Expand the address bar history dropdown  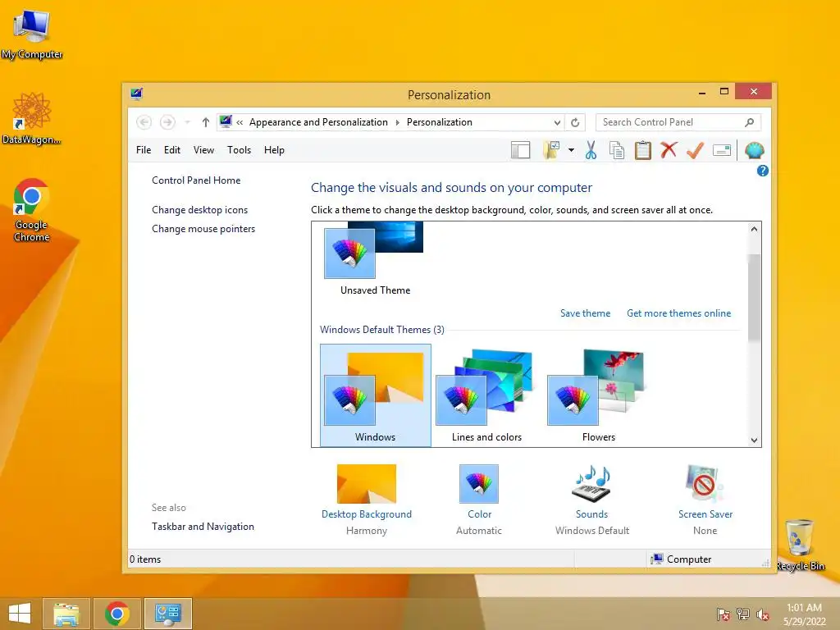click(557, 122)
